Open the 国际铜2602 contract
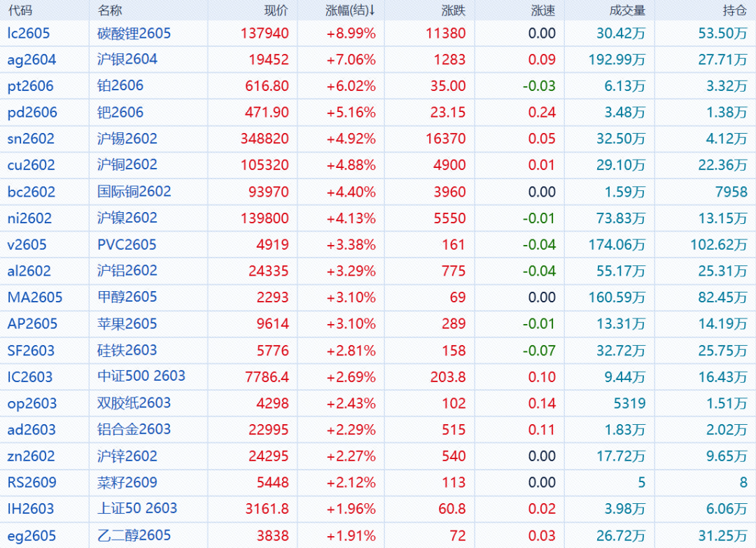Viewport: 756px width, 548px height. click(x=134, y=192)
